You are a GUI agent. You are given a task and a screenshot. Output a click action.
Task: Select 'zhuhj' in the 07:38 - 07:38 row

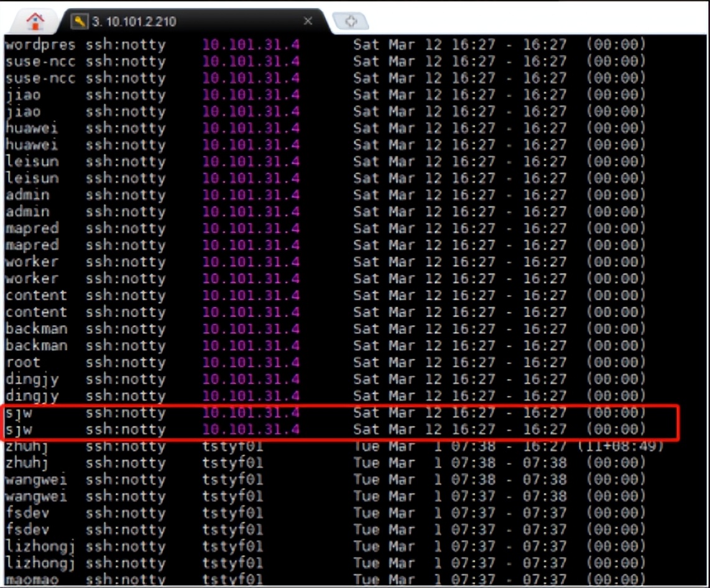click(27, 464)
